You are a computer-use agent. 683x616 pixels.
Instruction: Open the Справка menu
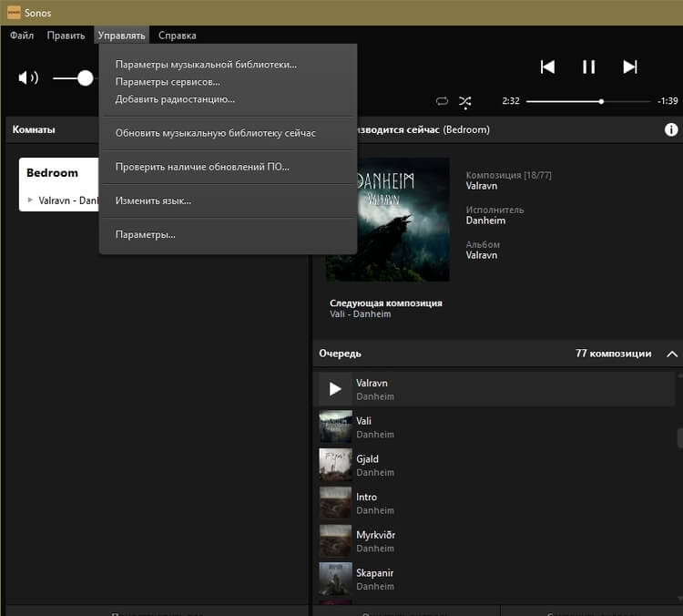[x=177, y=36]
